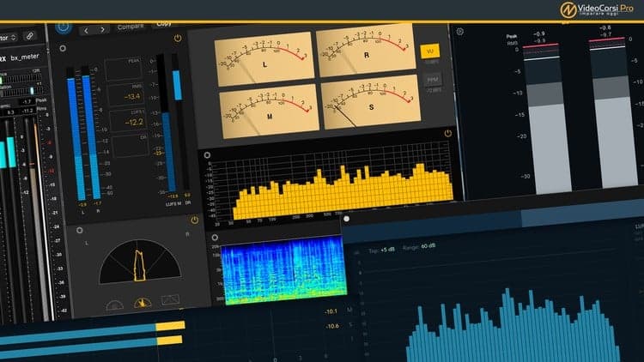This screenshot has width=644, height=362.
Task: Click the lower blue and yellow loudness bar
Action: [90, 347]
